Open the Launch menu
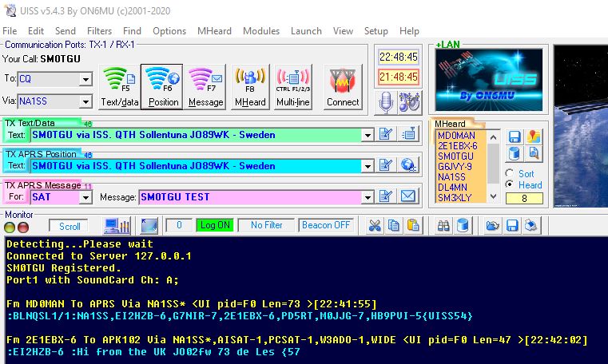 (x=306, y=31)
